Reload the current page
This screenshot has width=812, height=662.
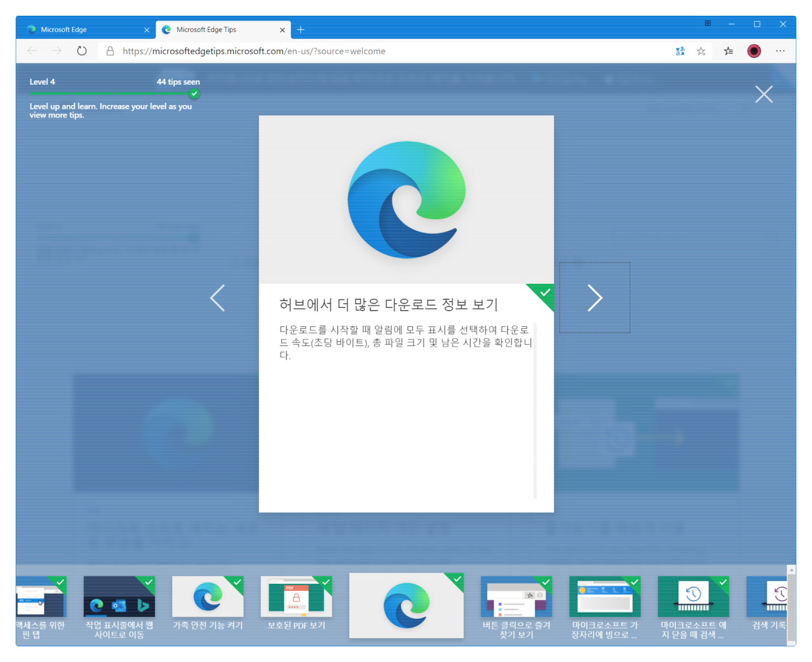click(82, 51)
